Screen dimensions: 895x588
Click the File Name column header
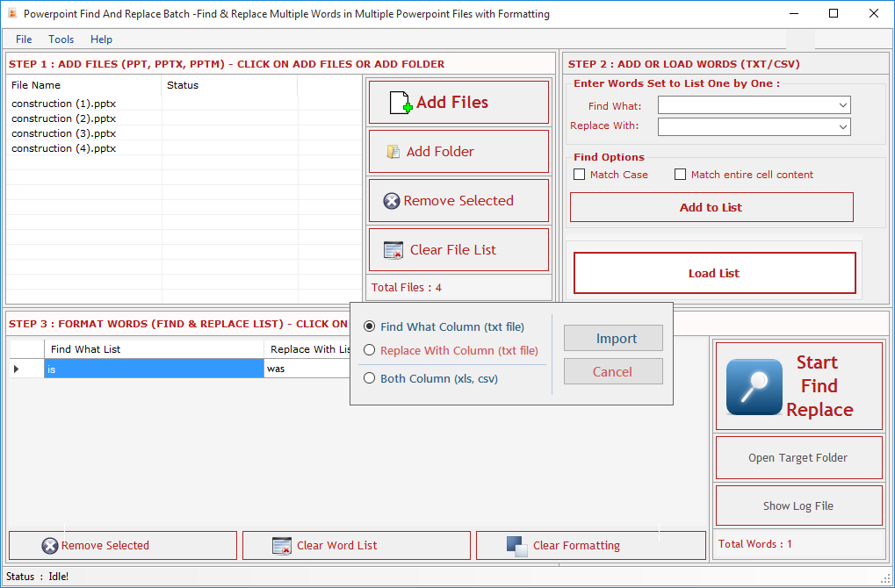84,85
